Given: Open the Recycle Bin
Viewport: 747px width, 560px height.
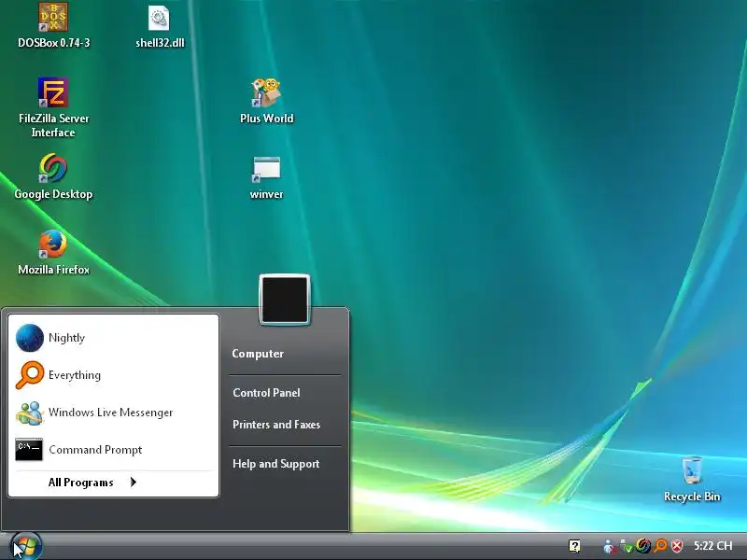Looking at the screenshot, I should tap(692, 479).
